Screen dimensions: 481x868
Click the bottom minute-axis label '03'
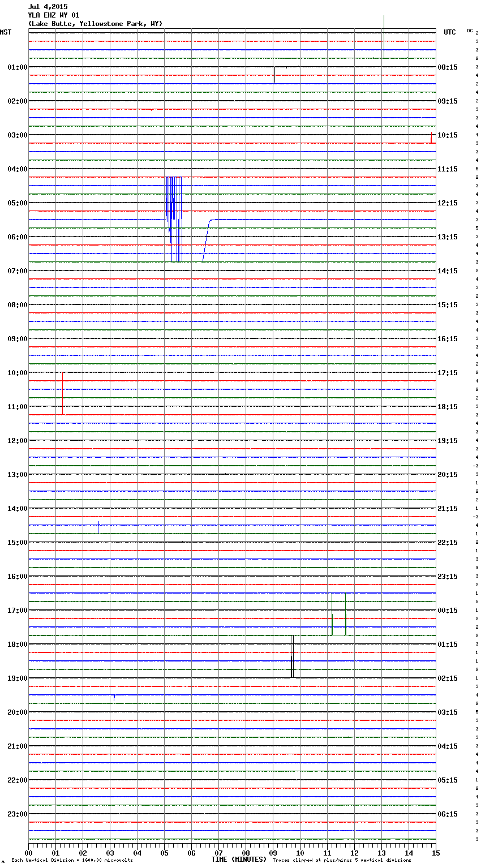pos(110,853)
